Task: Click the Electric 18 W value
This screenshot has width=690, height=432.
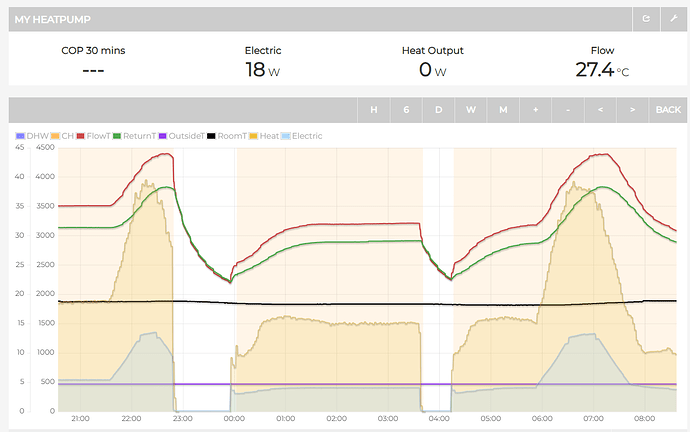Action: (263, 70)
